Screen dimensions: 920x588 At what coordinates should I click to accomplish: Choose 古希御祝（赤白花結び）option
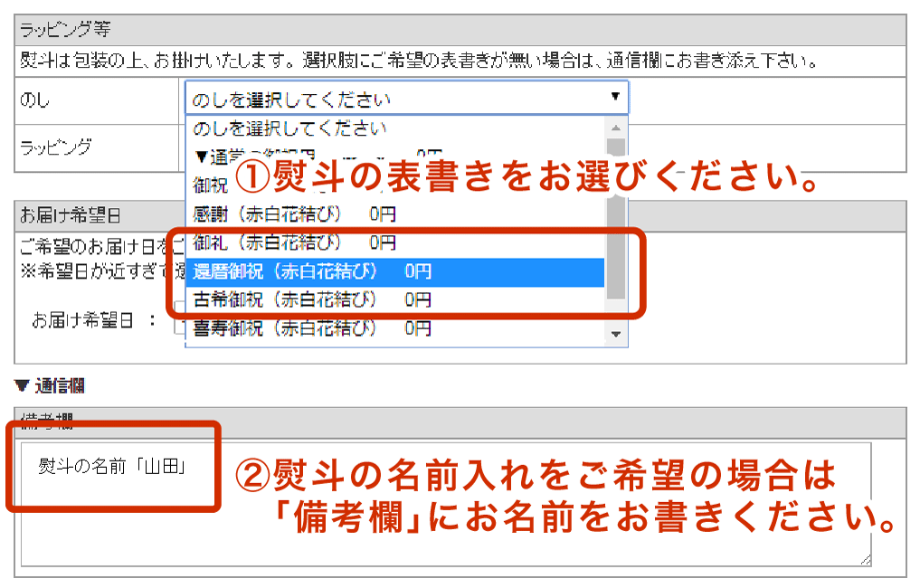pyautogui.click(x=395, y=299)
